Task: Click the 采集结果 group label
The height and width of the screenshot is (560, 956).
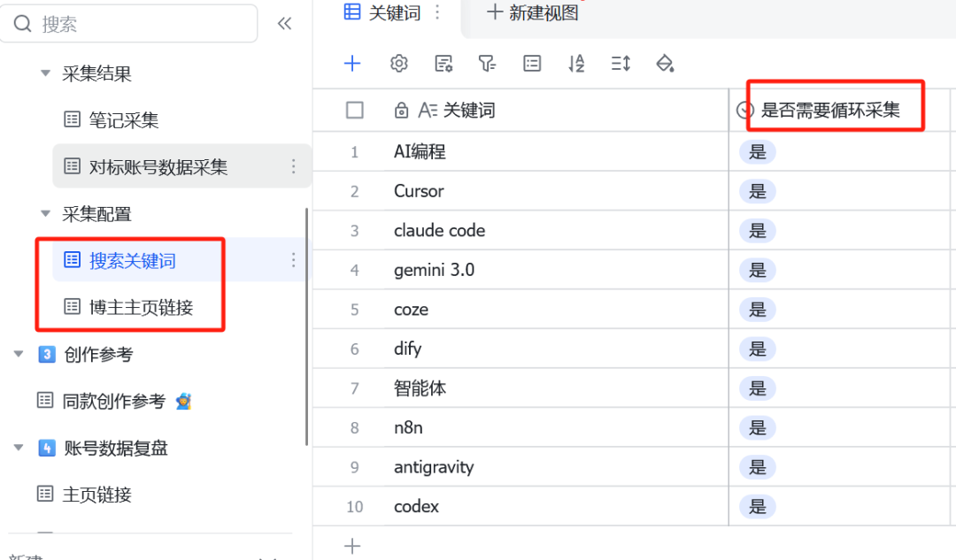Action: (96, 73)
